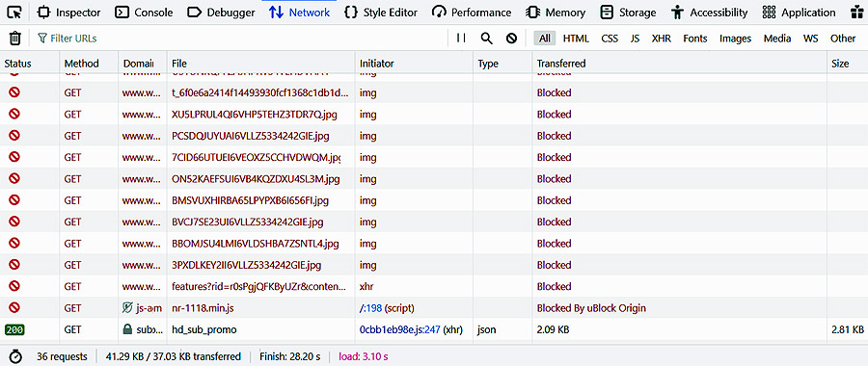Image resolution: width=868 pixels, height=366 pixels.
Task: Select the All filter button
Action: 545,39
